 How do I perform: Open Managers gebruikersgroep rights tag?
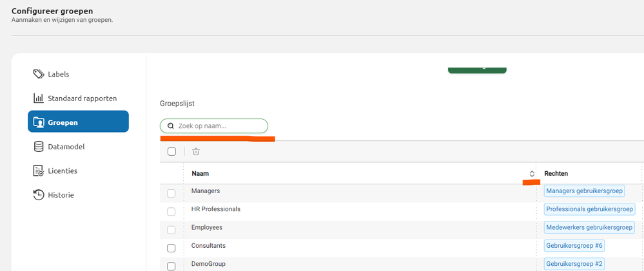(585, 191)
